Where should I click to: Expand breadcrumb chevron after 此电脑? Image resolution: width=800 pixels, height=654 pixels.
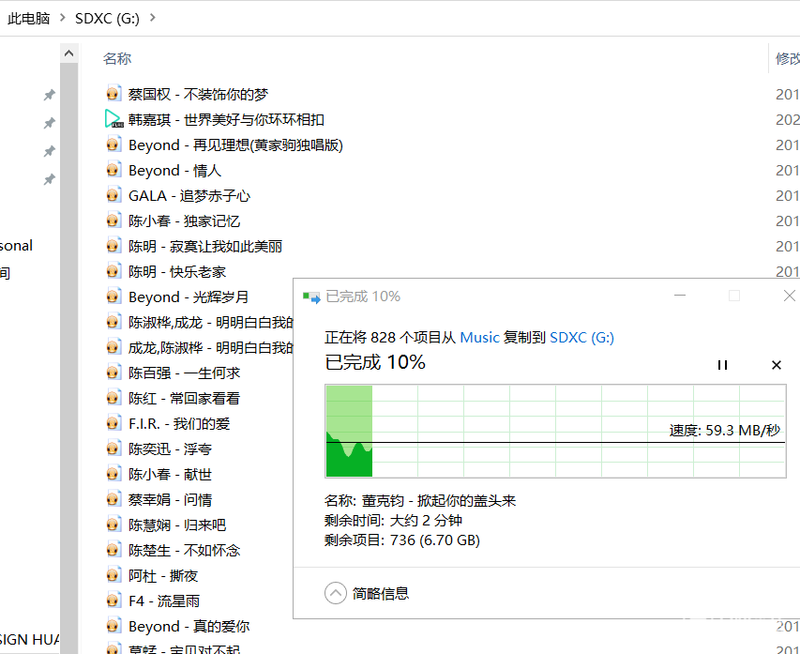click(x=62, y=18)
